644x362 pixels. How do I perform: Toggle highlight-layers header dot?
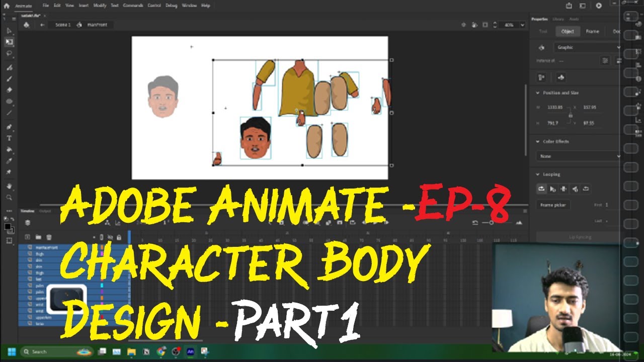point(94,237)
